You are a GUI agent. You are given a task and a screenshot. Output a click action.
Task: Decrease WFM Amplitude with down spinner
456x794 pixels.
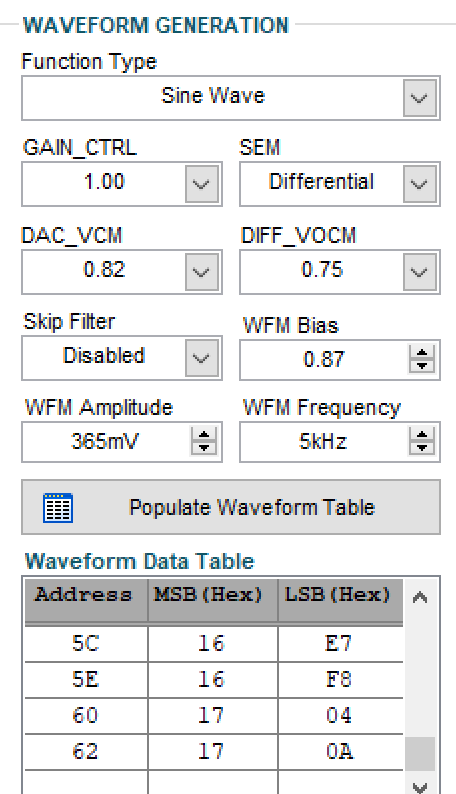(203, 448)
